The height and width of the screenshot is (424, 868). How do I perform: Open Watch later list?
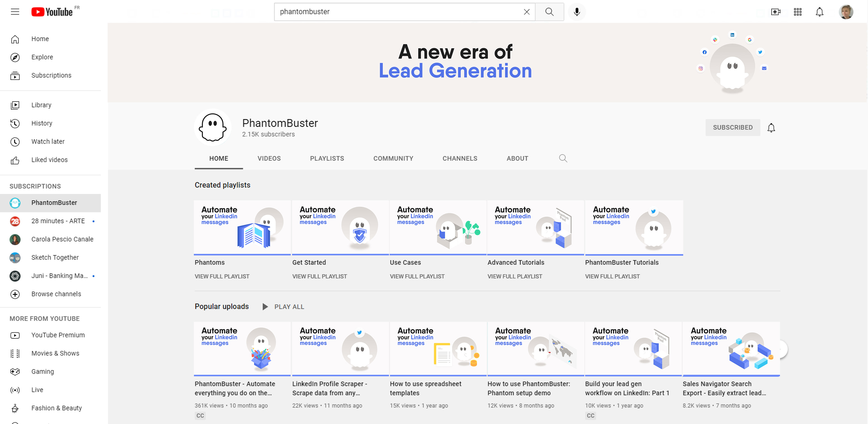click(51, 142)
